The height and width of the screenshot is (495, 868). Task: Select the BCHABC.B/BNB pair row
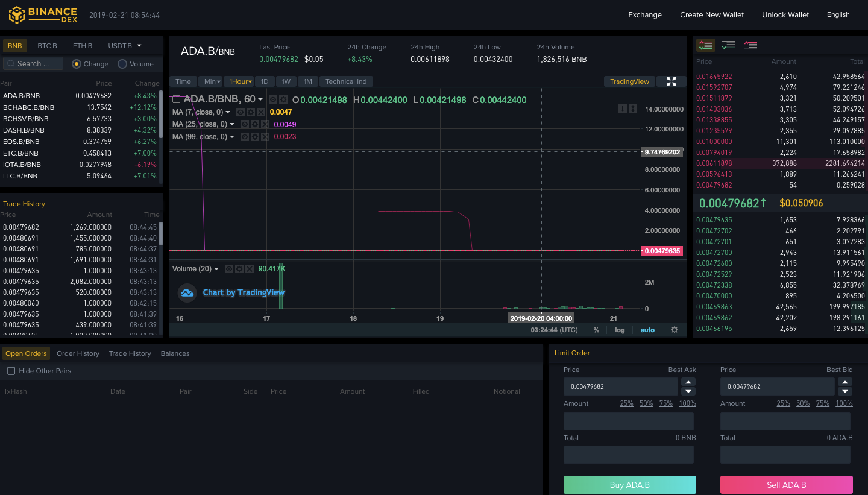[80, 107]
